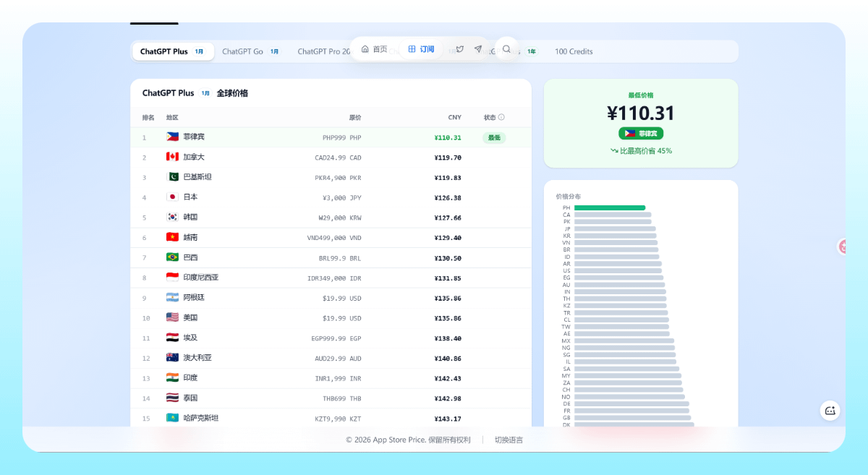Go to 首页 in navigation bar
The width and height of the screenshot is (868, 475).
374,49
